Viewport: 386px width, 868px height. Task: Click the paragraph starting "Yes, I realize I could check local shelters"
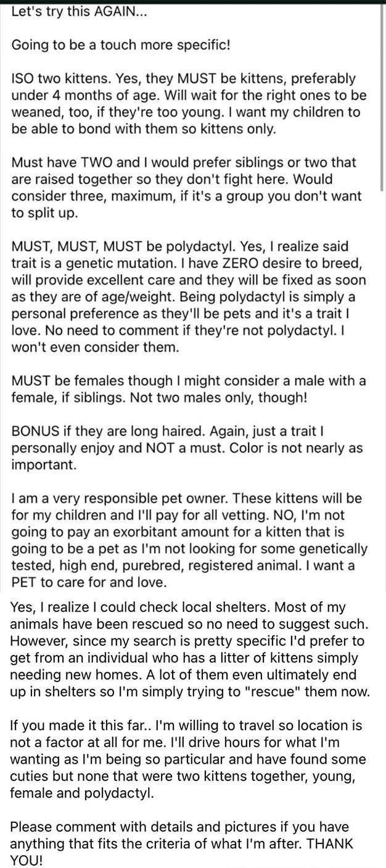(x=191, y=649)
